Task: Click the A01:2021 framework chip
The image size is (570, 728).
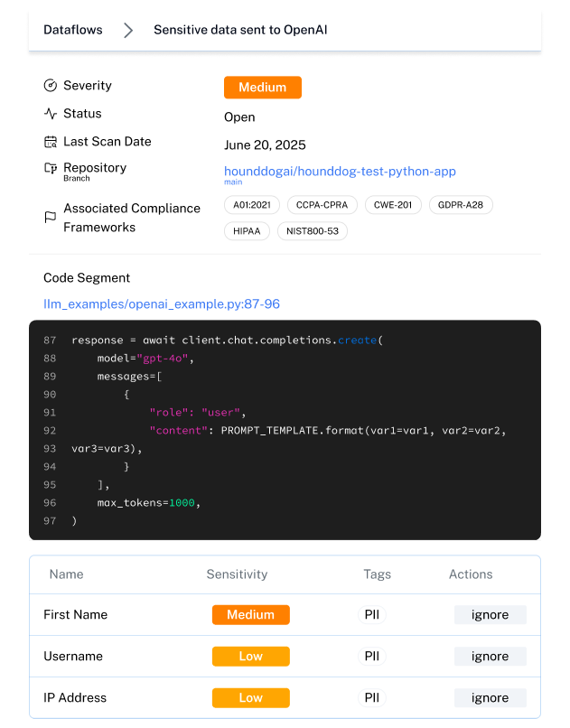Action: (252, 205)
